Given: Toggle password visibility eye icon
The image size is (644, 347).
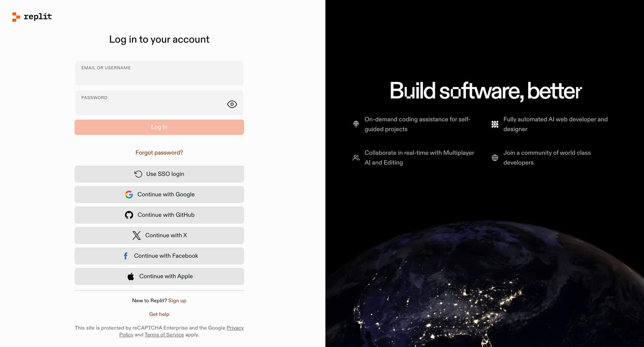Looking at the screenshot, I should tap(232, 104).
